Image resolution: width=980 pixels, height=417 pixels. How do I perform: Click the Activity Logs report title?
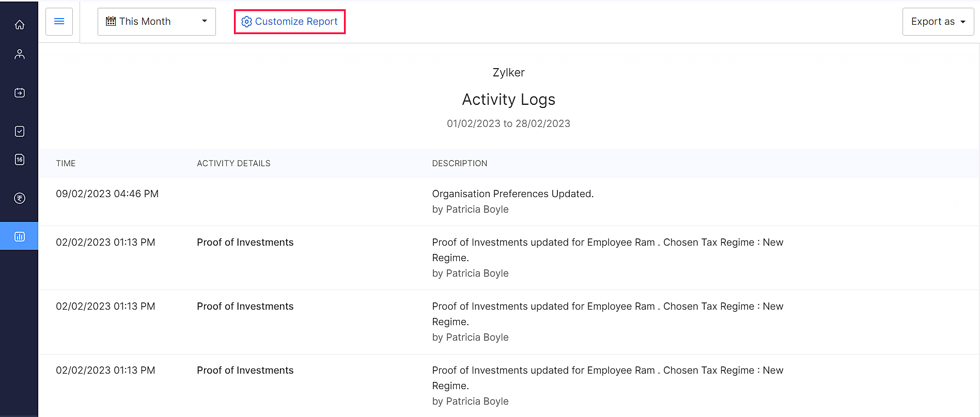pos(508,99)
